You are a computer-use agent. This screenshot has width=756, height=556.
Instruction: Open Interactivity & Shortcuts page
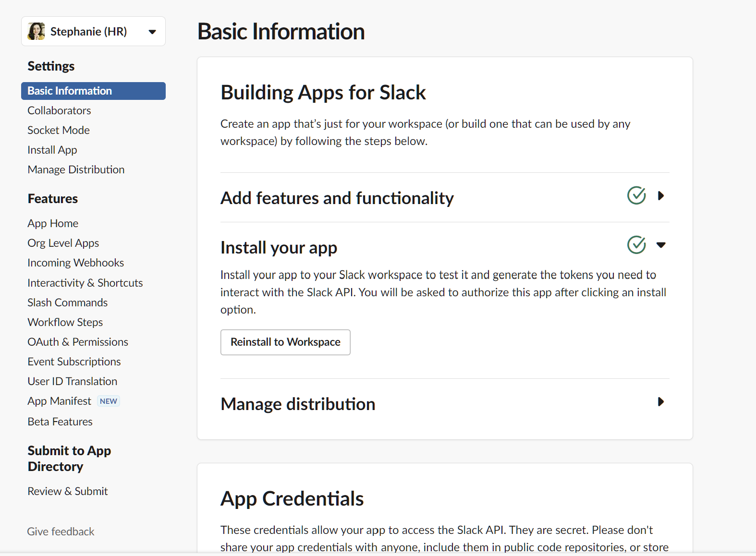[85, 283]
